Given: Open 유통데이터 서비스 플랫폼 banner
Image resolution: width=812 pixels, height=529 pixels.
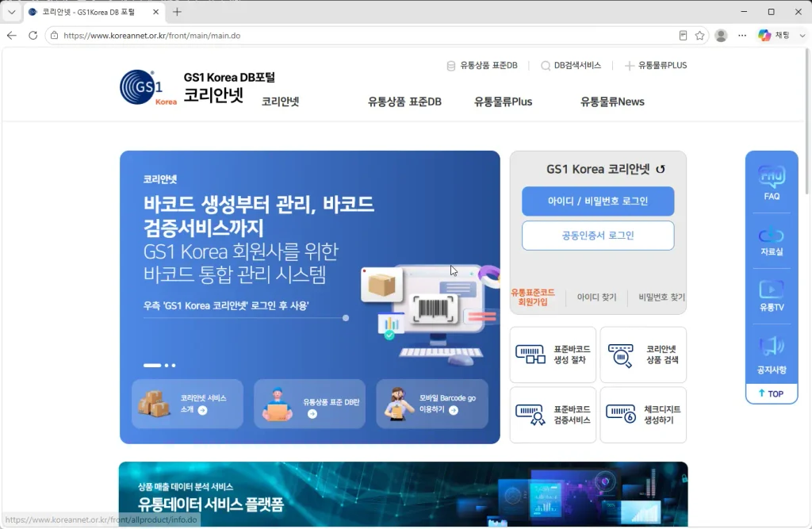Looking at the screenshot, I should [x=404, y=494].
